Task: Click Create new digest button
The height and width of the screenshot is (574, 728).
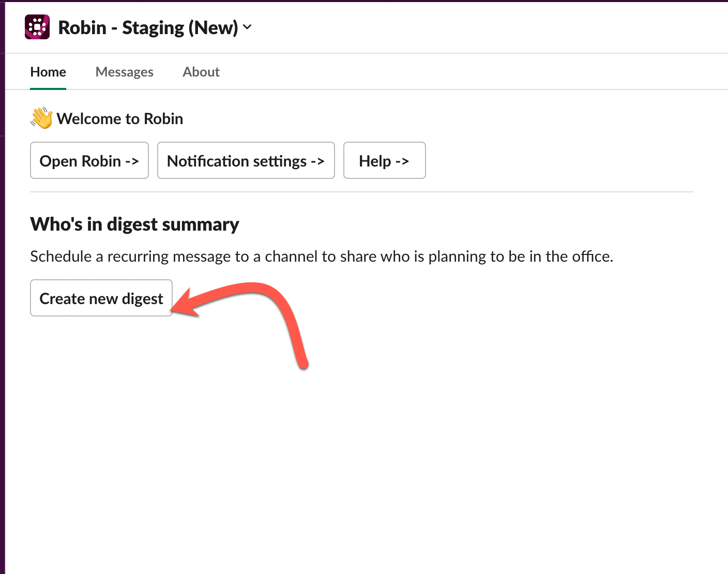Action: tap(101, 298)
